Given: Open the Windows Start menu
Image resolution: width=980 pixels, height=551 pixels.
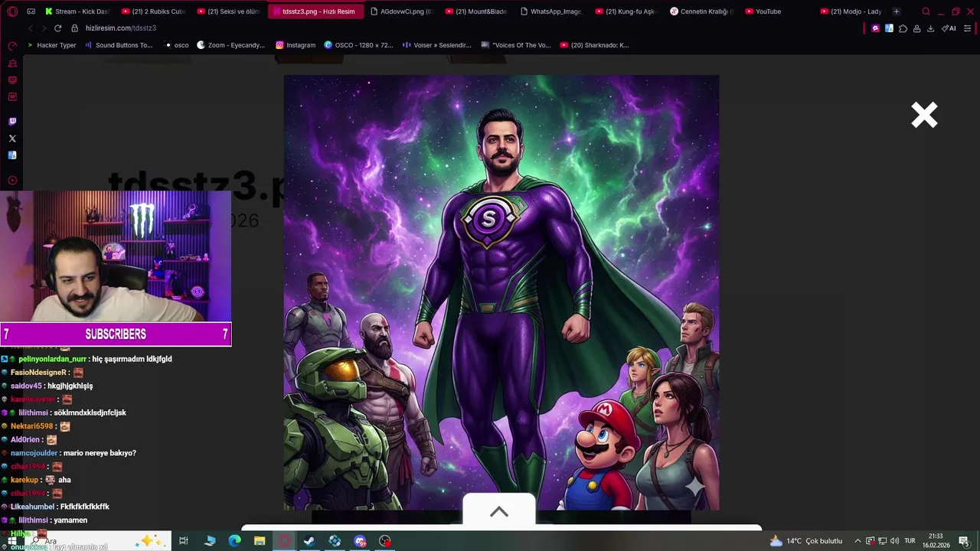Looking at the screenshot, I should (x=11, y=541).
